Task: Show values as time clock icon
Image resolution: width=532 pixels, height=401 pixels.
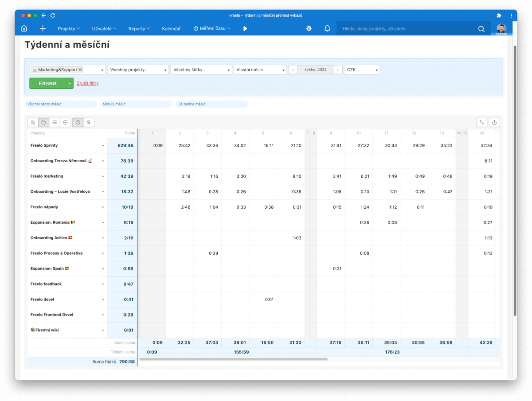Action: (x=78, y=122)
